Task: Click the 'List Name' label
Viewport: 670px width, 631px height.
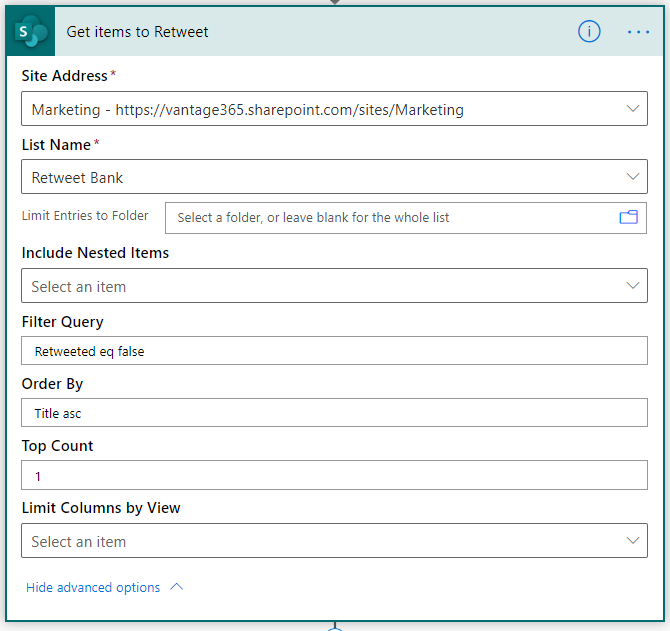Action: (56, 145)
